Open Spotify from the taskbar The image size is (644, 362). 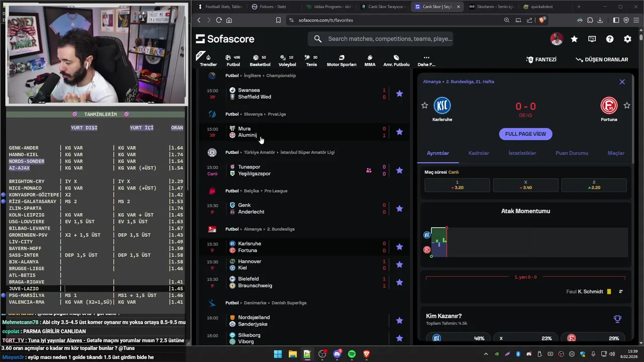click(x=352, y=354)
